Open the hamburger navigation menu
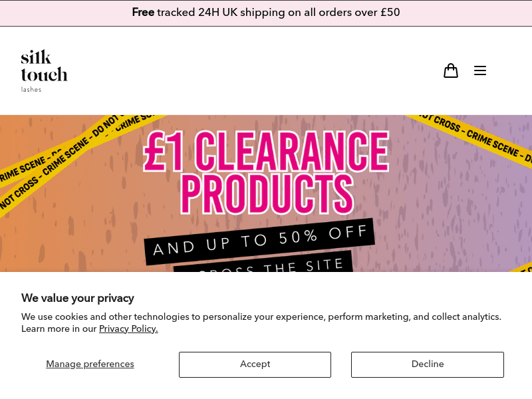532x399 pixels. 480,70
